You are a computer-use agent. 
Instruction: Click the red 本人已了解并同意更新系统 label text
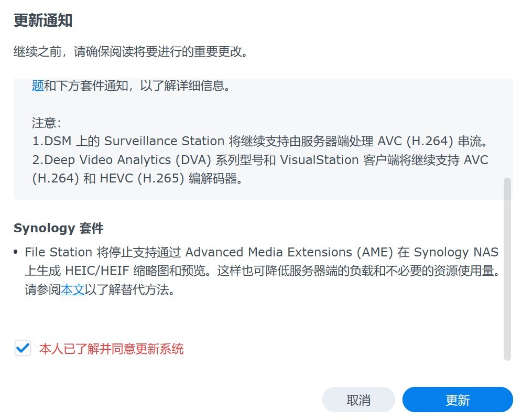tap(111, 349)
